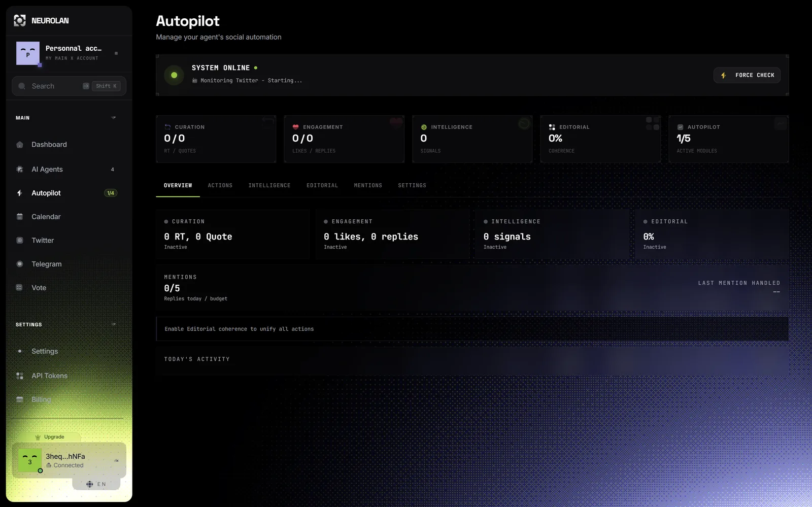
Task: Click the Intelligence icon in stat card
Action: click(x=424, y=127)
